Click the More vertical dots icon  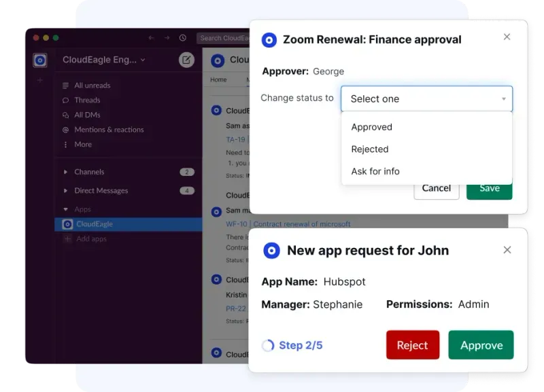65,145
